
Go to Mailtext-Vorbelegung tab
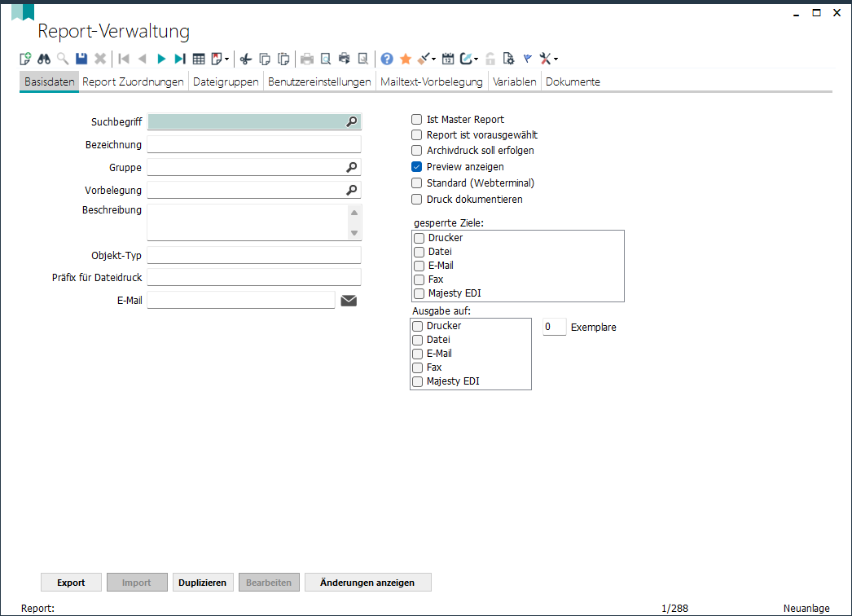coord(432,82)
